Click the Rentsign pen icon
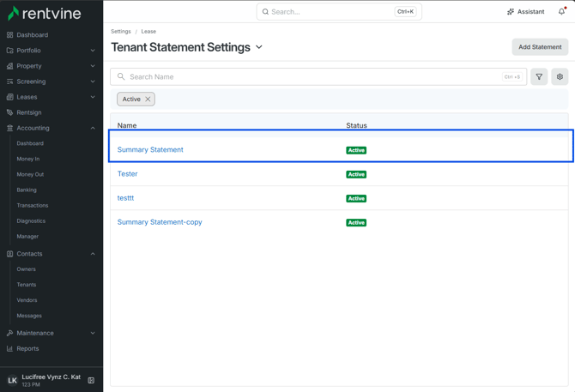The width and height of the screenshot is (575, 392). coord(10,112)
